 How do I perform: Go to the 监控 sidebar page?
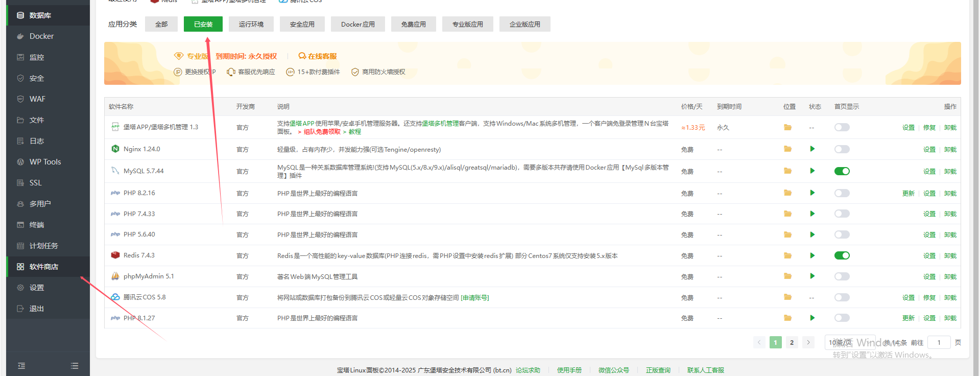[x=48, y=57]
